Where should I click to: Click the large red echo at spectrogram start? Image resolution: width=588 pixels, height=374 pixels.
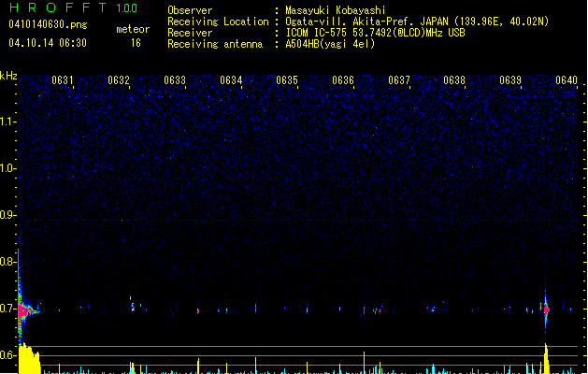click(25, 311)
